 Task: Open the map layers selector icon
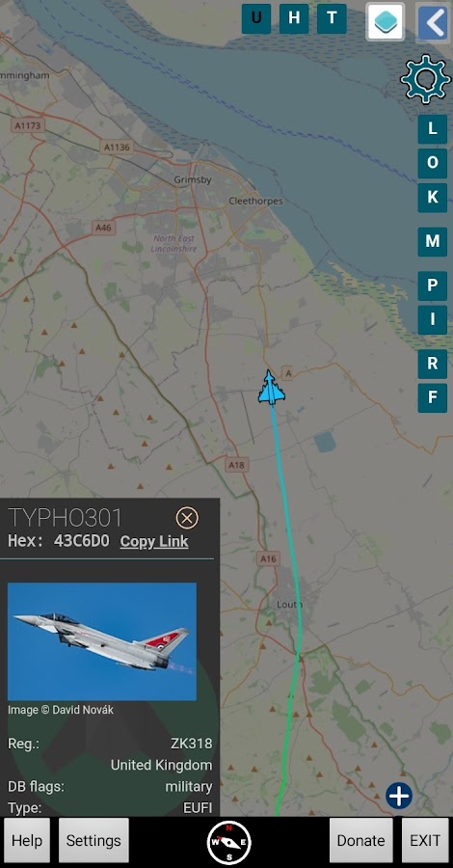[x=386, y=21]
